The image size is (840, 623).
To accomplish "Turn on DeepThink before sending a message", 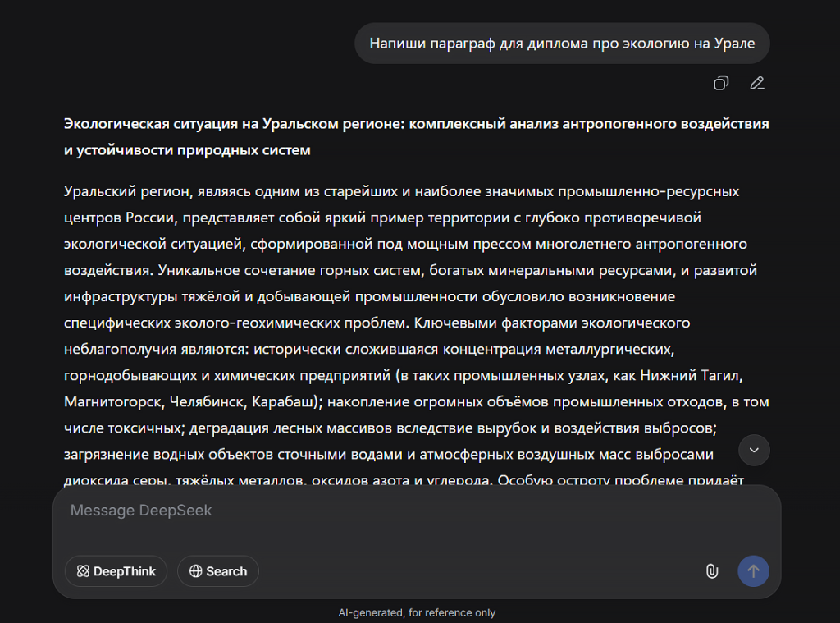I will (116, 570).
